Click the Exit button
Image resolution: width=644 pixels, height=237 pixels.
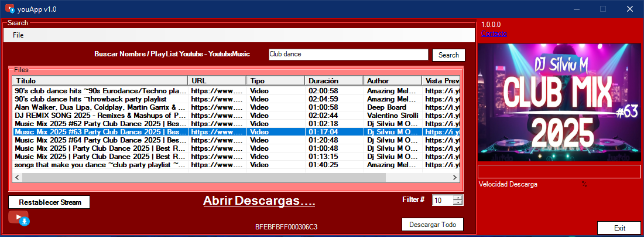coord(619,228)
